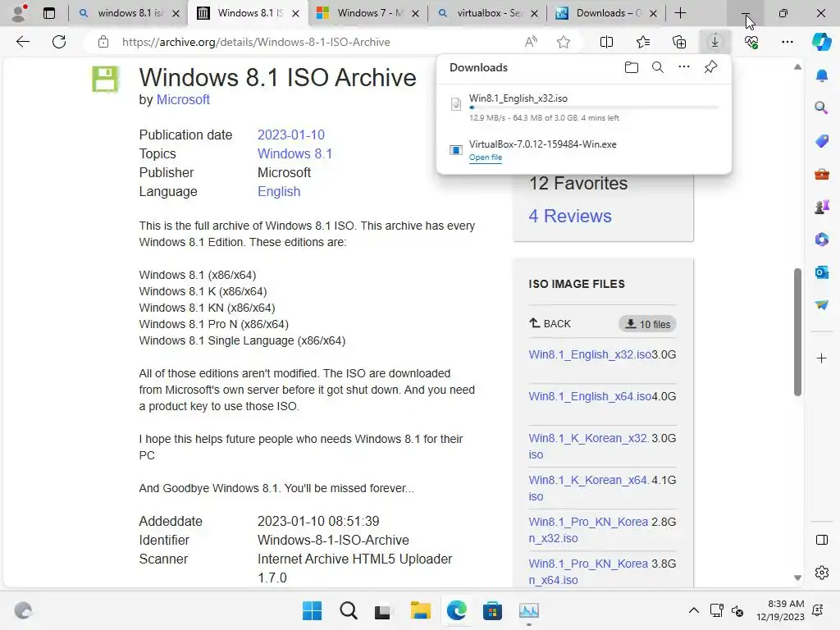Open taskbar Search
Viewport: 840px width, 630px height.
pyautogui.click(x=348, y=610)
